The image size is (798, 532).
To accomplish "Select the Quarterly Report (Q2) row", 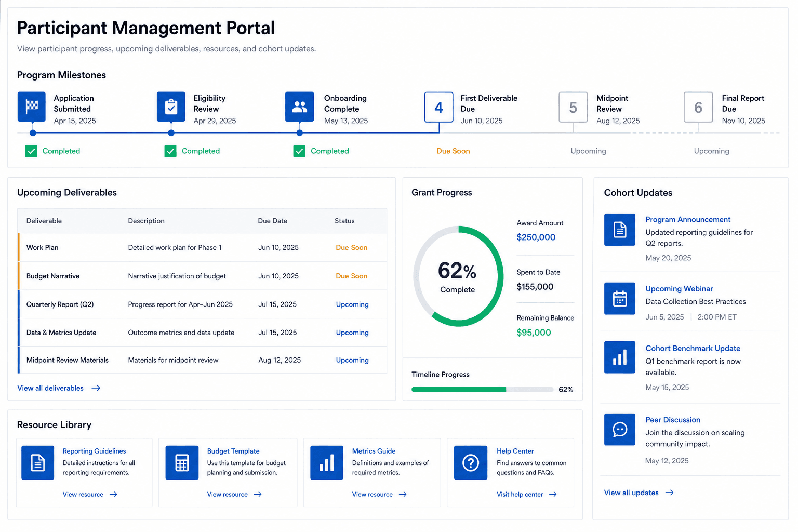I will pyautogui.click(x=202, y=304).
